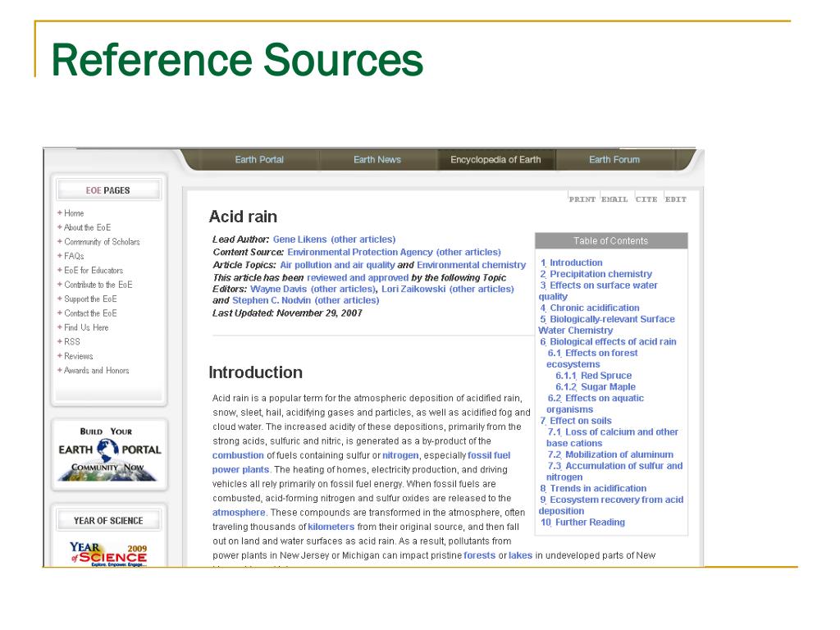Select the Encyclopedia of Earth tab
Screen dimensions: 840x630
[x=495, y=160]
